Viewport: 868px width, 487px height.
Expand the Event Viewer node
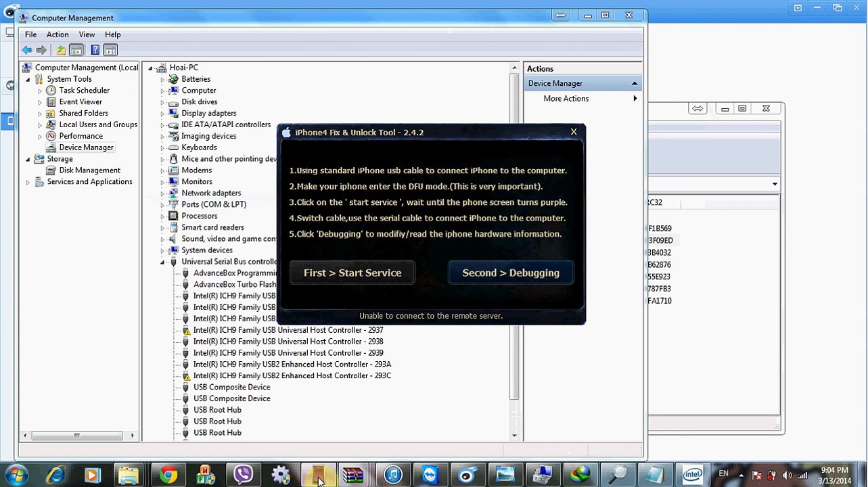[x=40, y=102]
